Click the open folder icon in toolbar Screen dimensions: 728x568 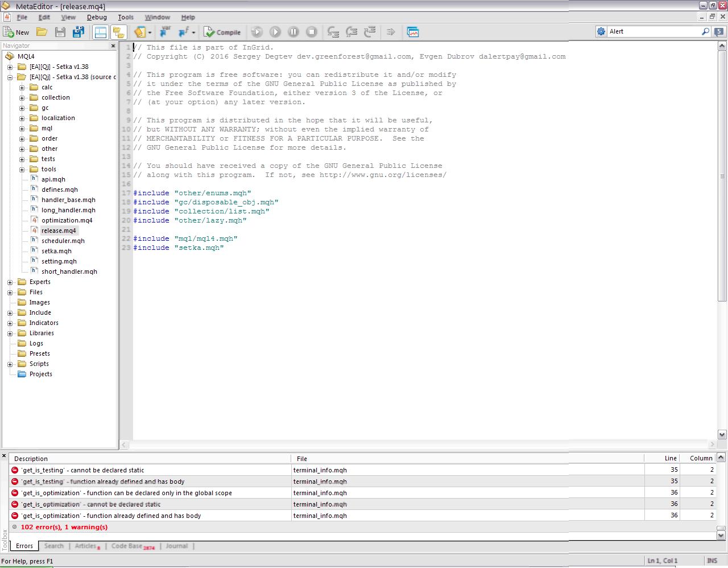click(42, 32)
